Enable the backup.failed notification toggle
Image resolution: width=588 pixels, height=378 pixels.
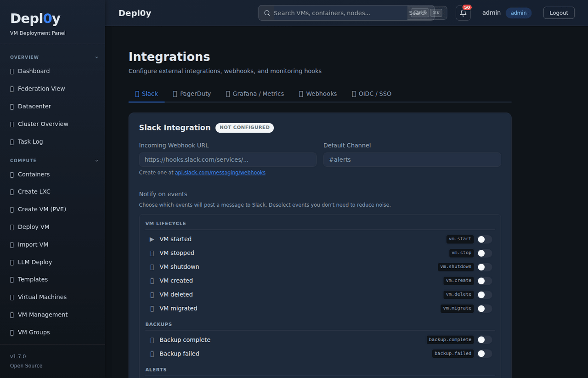[485, 354]
